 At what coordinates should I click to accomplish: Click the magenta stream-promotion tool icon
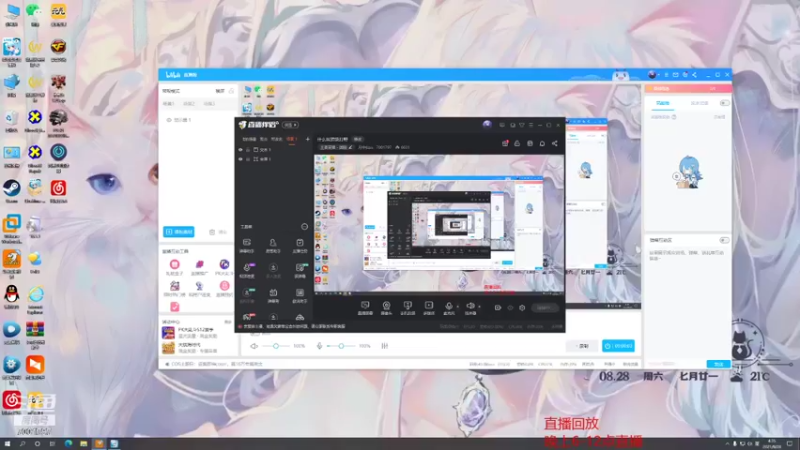[199, 264]
